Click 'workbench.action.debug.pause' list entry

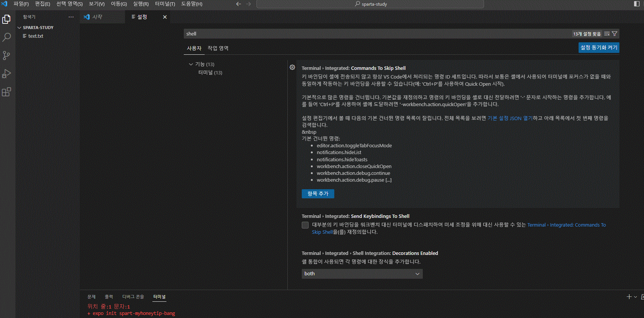coord(354,180)
